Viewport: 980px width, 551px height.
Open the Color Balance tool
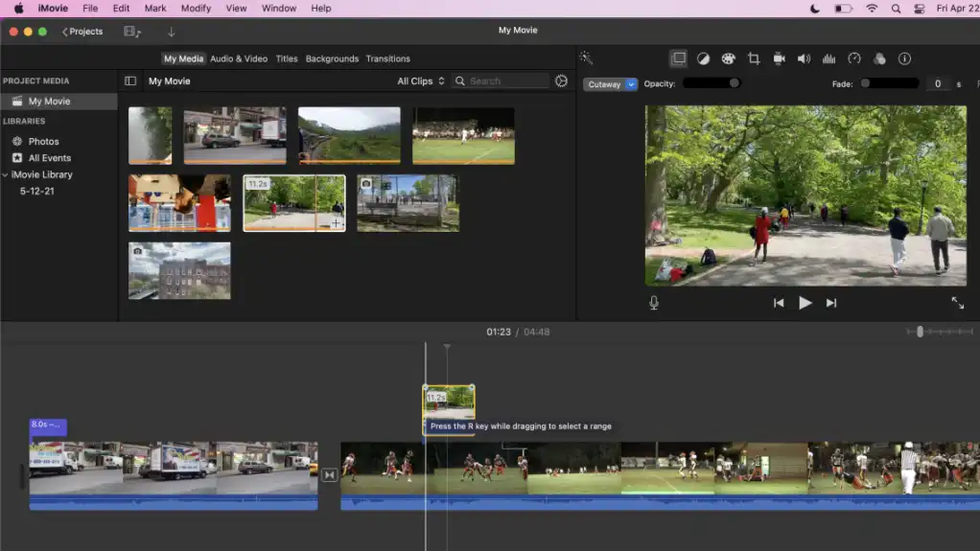(703, 58)
